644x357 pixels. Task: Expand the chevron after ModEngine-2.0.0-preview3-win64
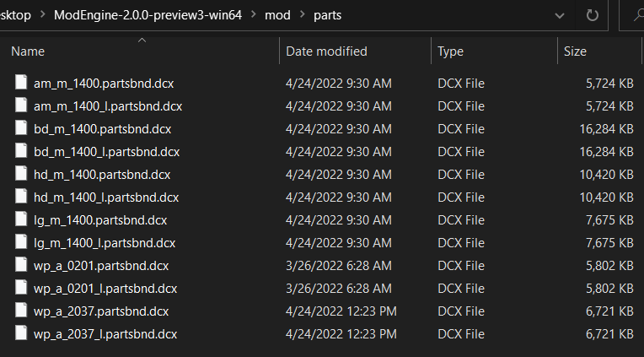[x=251, y=15]
